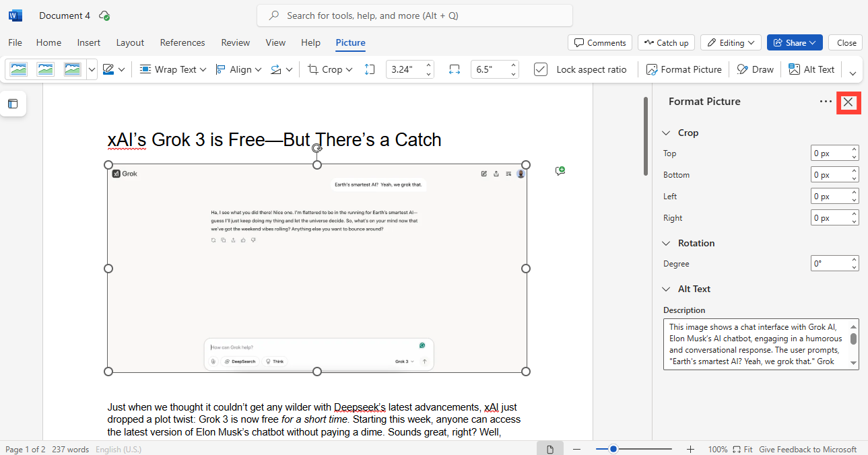Image resolution: width=868 pixels, height=455 pixels.
Task: Switch to the View tab
Action: [x=275, y=42]
